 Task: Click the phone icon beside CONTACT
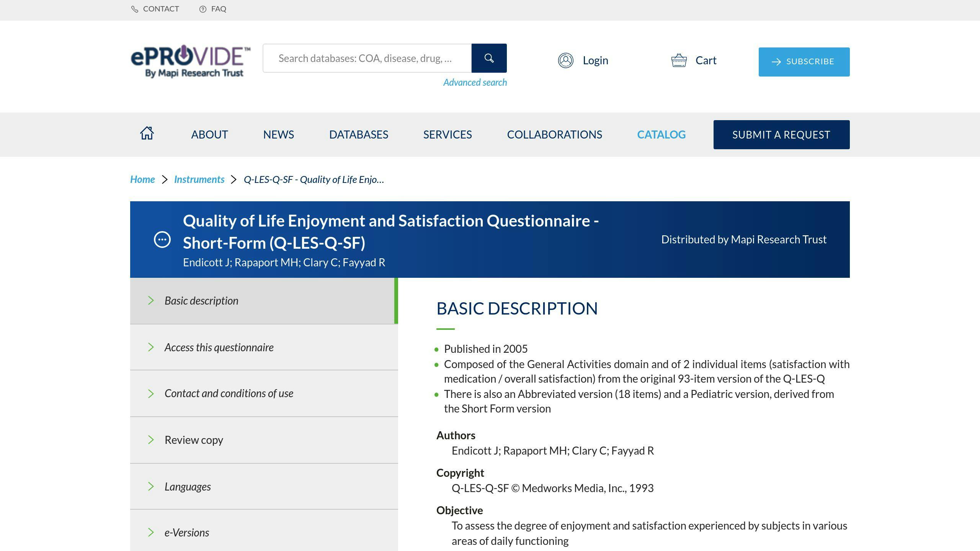pyautogui.click(x=135, y=9)
